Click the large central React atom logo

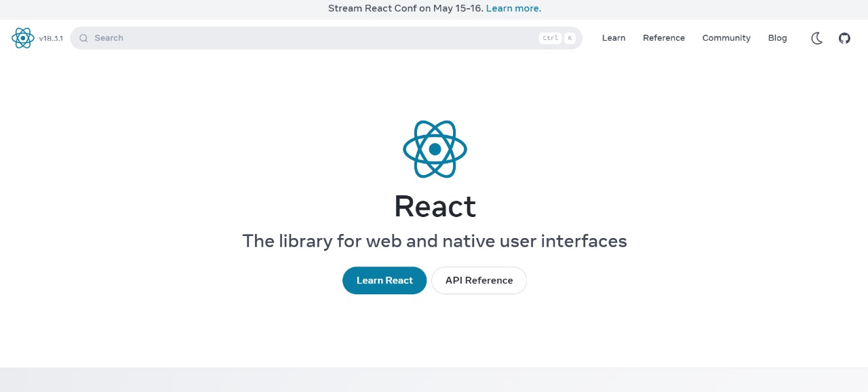coord(435,149)
